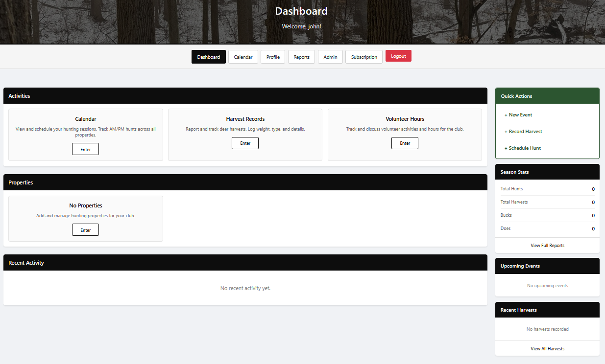
Task: Select the Total Hunts stat row
Action: (547, 189)
